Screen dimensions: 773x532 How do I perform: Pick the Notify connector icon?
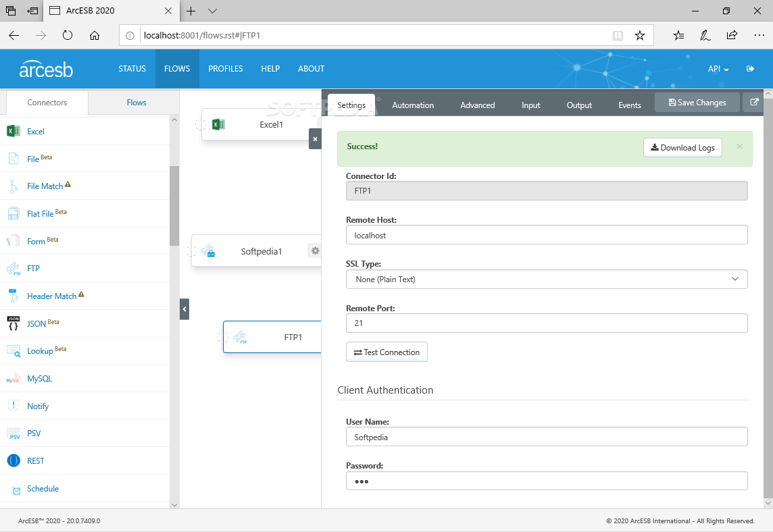tap(14, 405)
